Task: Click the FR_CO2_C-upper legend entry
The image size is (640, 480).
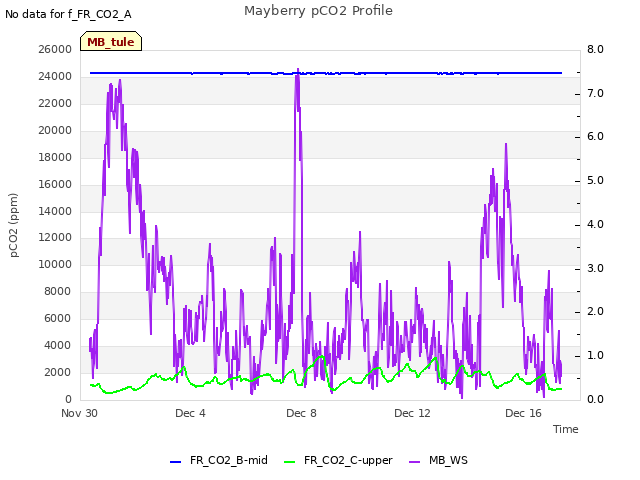Action: [x=338, y=460]
